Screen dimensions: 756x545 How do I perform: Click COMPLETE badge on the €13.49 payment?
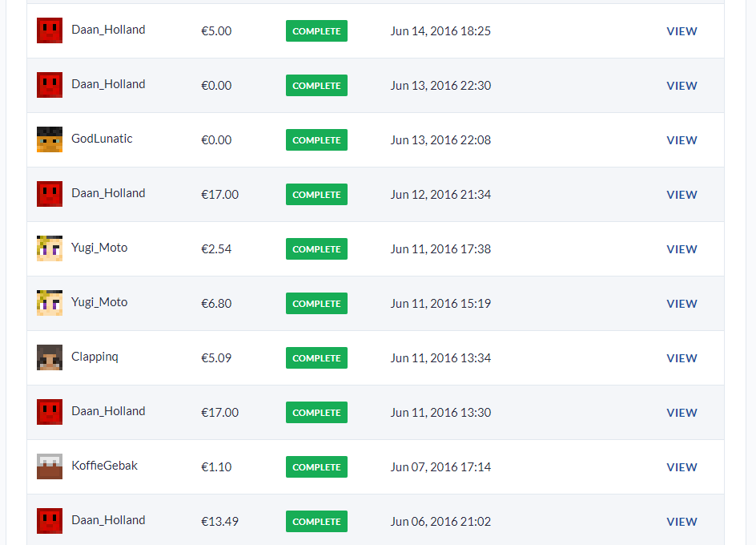pos(316,522)
